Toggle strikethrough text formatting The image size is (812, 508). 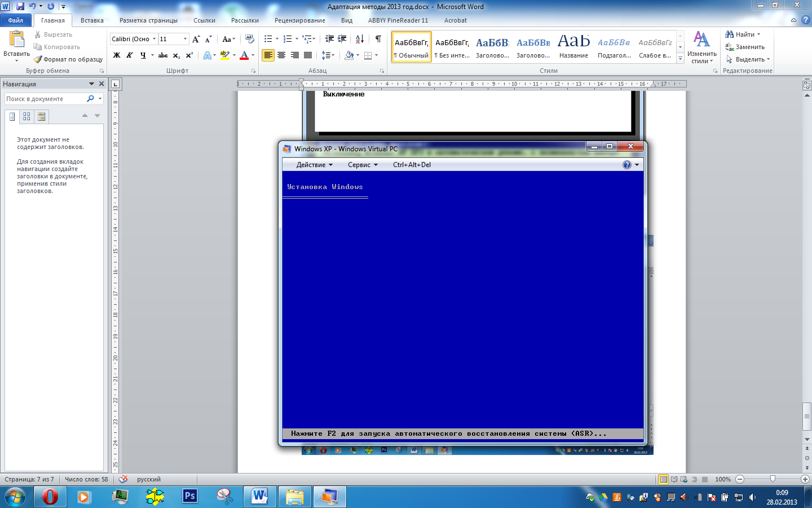163,55
